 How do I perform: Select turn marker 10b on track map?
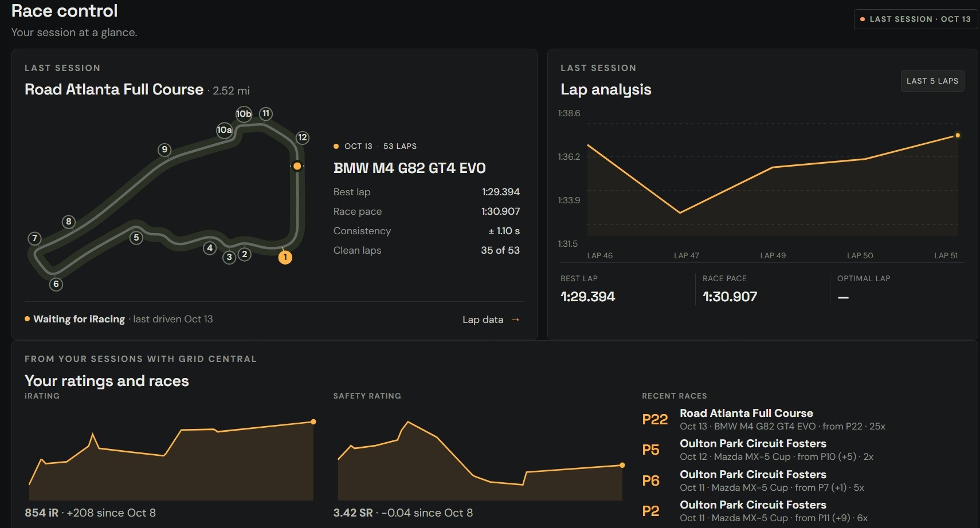244,113
